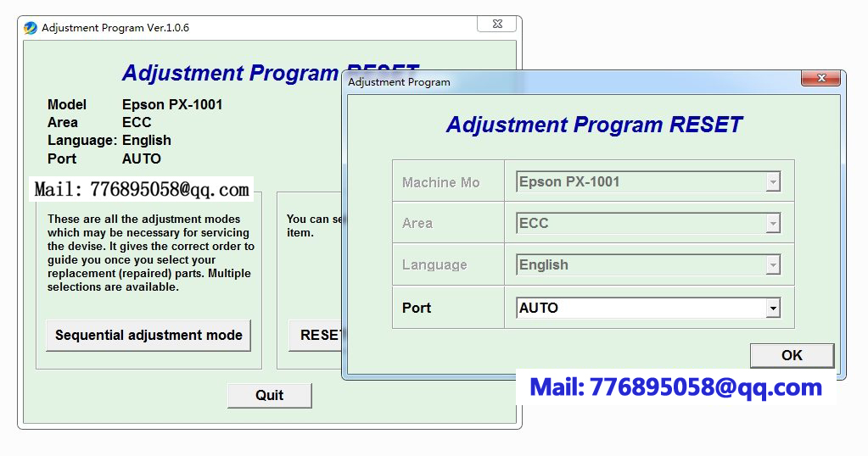Click the 'AUTO' port value in main window
Image resolution: width=868 pixels, height=456 pixels.
(x=142, y=158)
